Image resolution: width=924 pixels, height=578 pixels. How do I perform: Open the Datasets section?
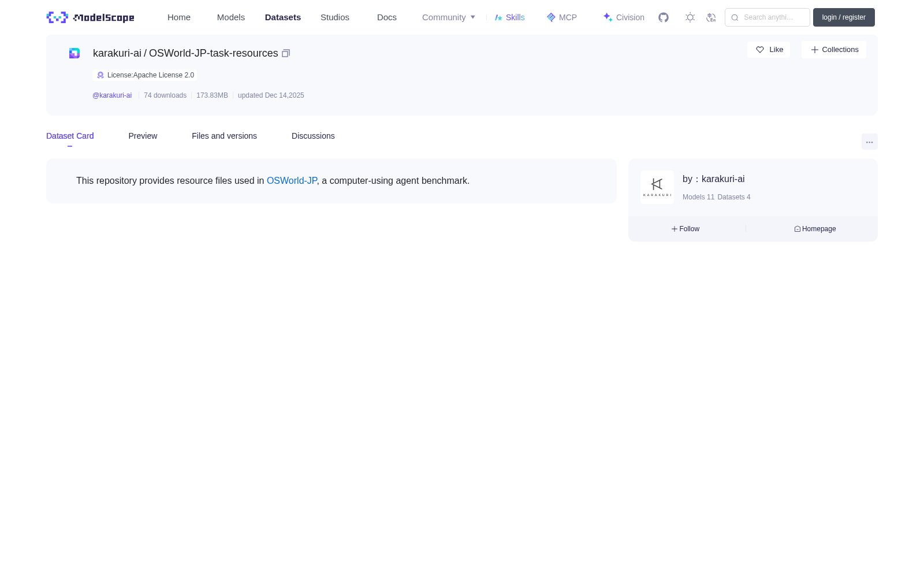[x=283, y=17]
